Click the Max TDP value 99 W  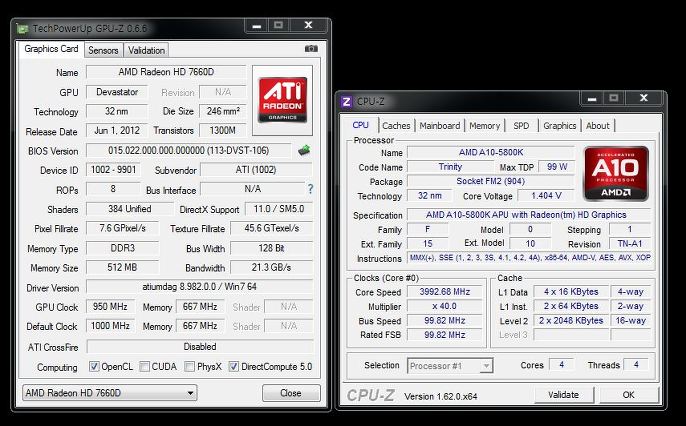pos(556,167)
